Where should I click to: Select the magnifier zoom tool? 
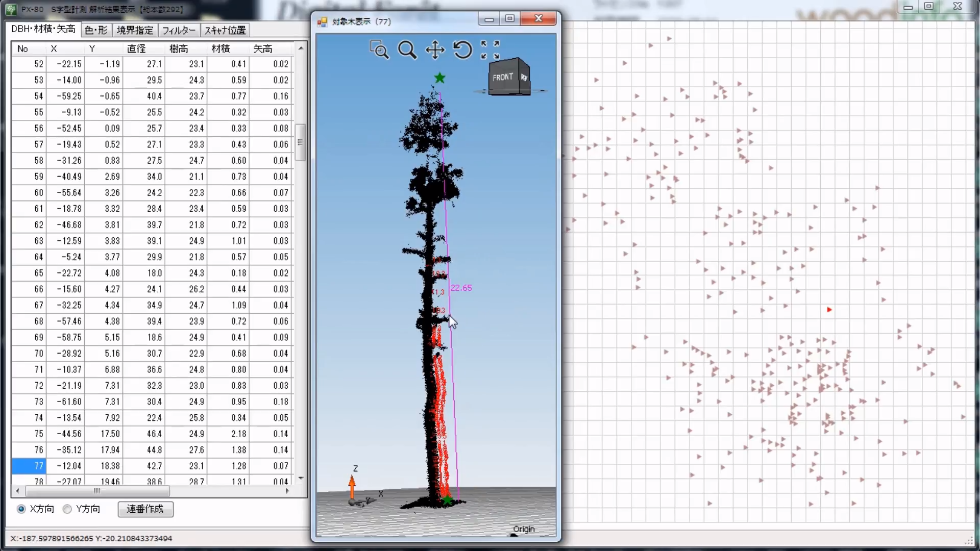(x=407, y=49)
